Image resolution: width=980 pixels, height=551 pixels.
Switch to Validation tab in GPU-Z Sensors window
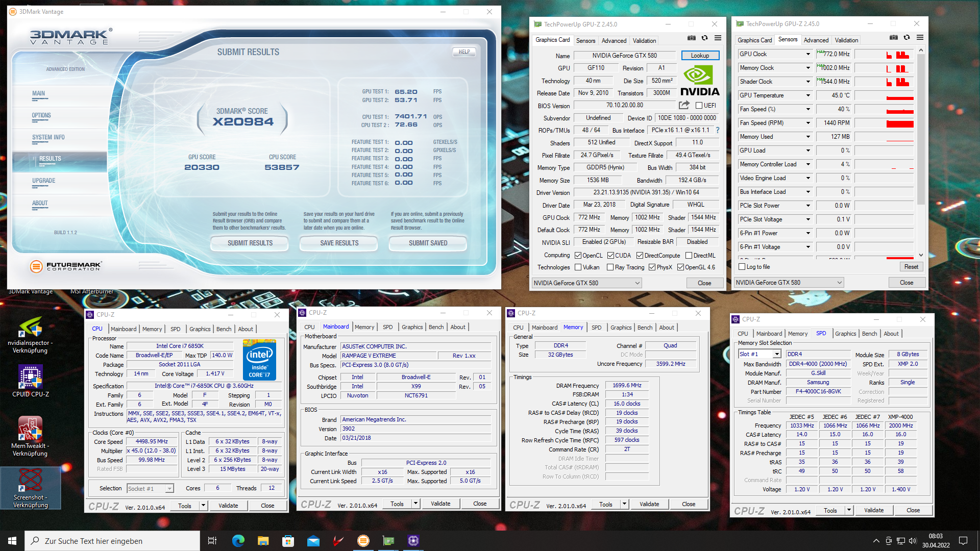tap(846, 40)
